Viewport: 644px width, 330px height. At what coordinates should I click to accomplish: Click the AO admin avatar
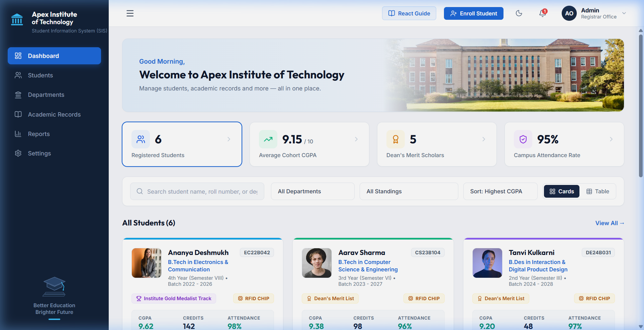(x=569, y=13)
